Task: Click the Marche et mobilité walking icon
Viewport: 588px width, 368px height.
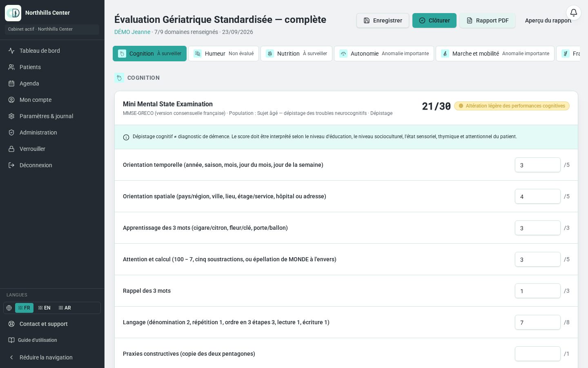Action: (x=445, y=54)
